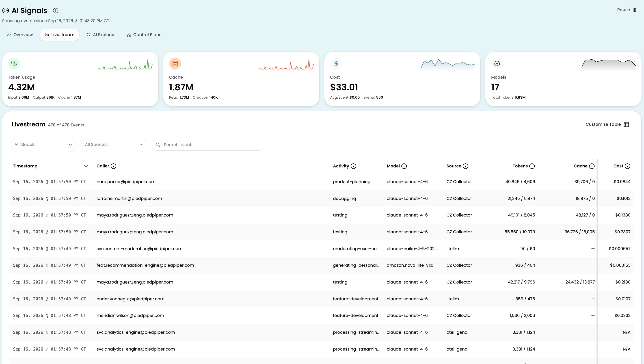
Task: Click the AI Signals broadcast logo icon
Action: pos(6,11)
